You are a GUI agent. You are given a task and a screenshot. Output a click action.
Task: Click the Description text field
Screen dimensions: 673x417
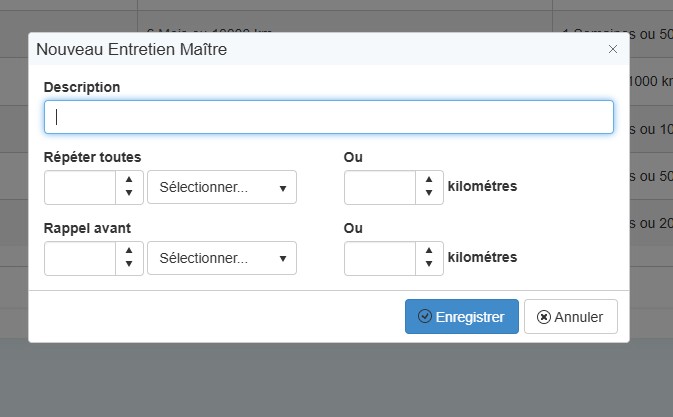point(328,117)
